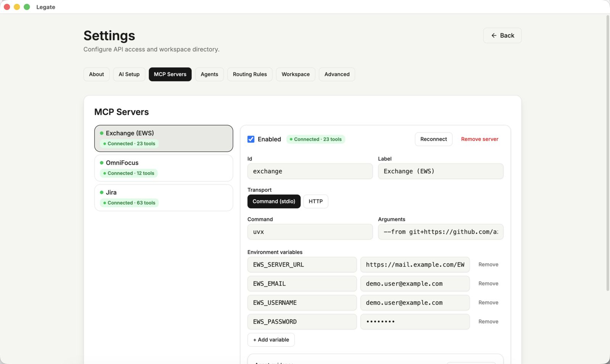This screenshot has width=610, height=364.
Task: Click the yellow minimize window button
Action: coord(17,7)
